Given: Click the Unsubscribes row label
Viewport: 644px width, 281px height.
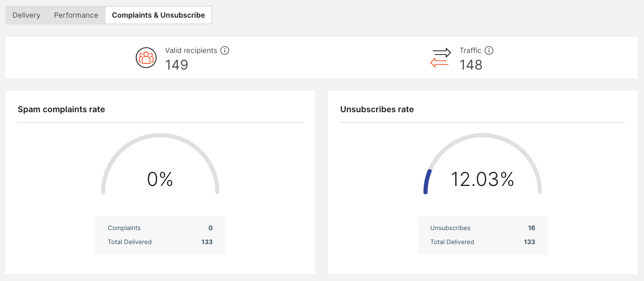Looking at the screenshot, I should 450,228.
